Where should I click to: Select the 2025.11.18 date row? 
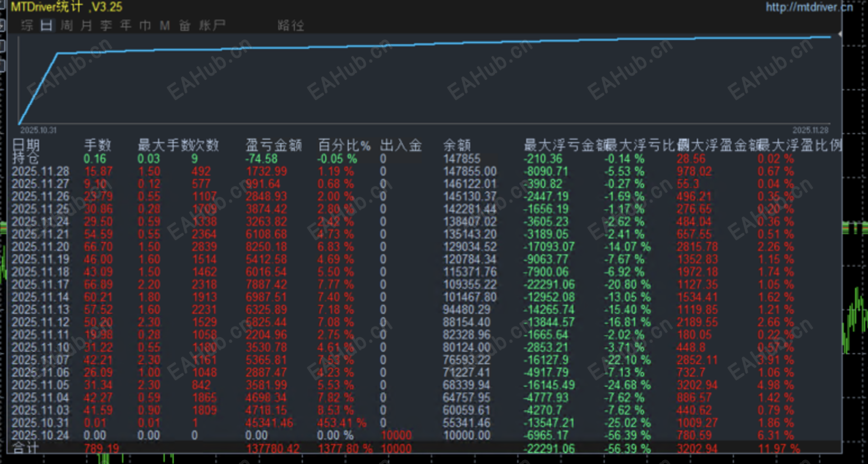(40, 272)
